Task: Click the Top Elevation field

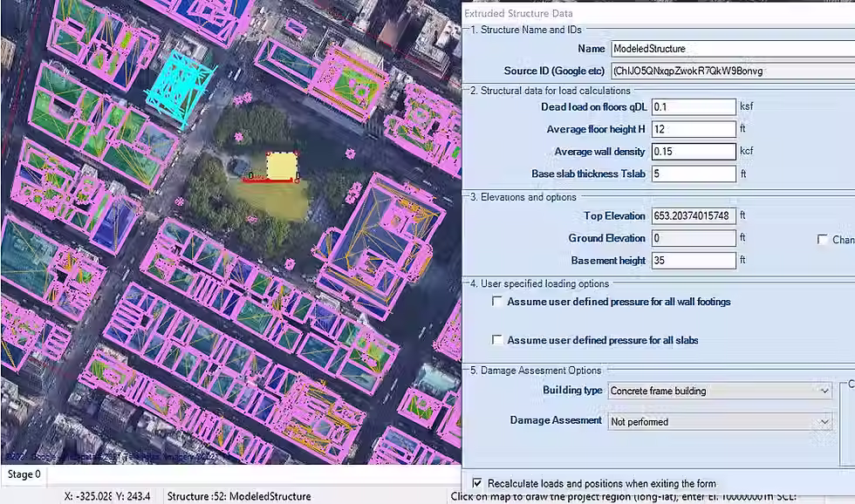Action: (x=694, y=215)
